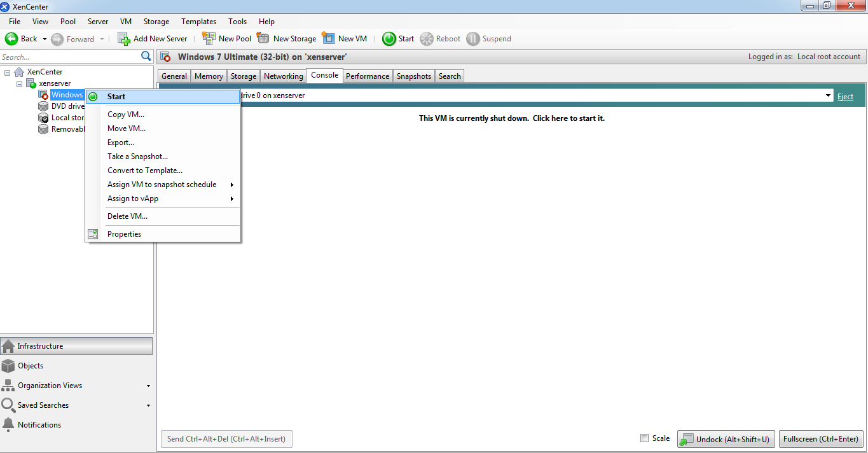Click the Infrastructure house icon
The width and height of the screenshot is (868, 453).
coord(8,346)
